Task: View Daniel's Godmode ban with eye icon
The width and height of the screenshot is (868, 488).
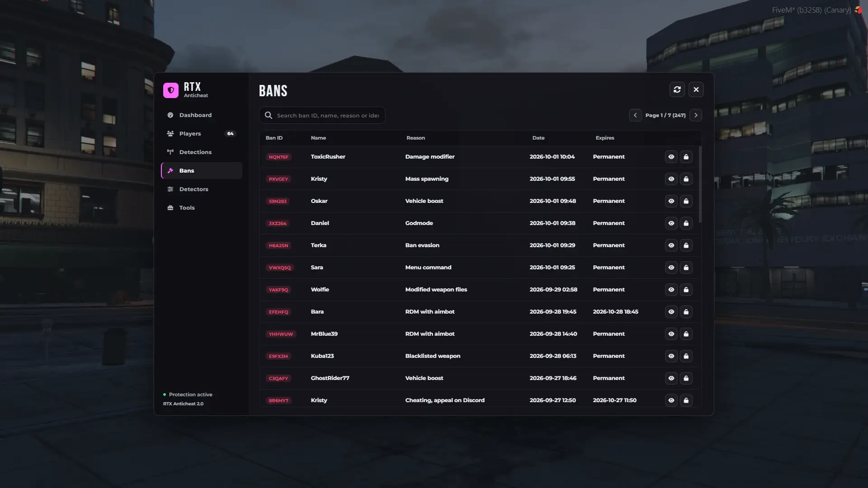Action: (x=671, y=223)
